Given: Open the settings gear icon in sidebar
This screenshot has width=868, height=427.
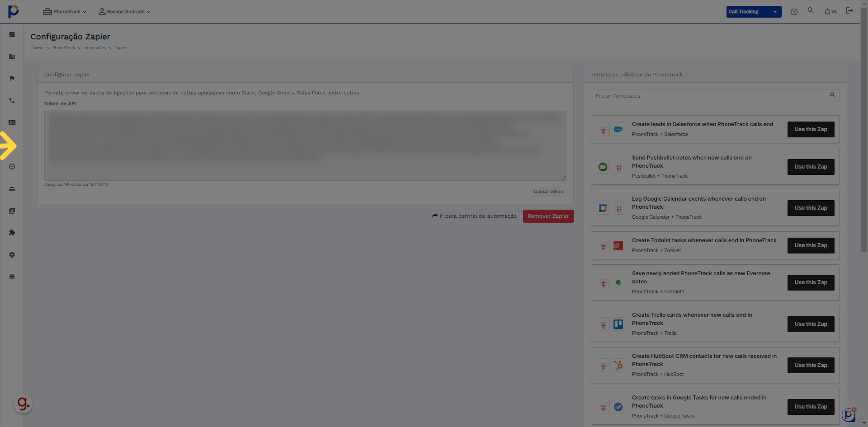Looking at the screenshot, I should click(12, 255).
